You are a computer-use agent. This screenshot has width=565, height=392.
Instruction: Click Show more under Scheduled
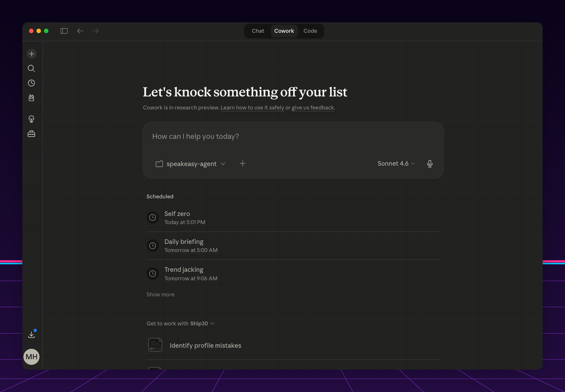click(x=160, y=294)
